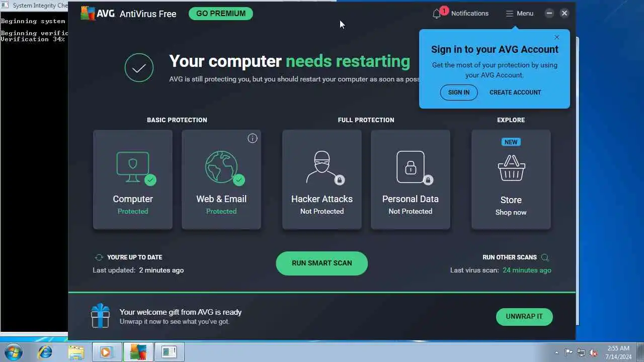Show hidden tray icons arrow
The height and width of the screenshot is (362, 644).
(556, 352)
